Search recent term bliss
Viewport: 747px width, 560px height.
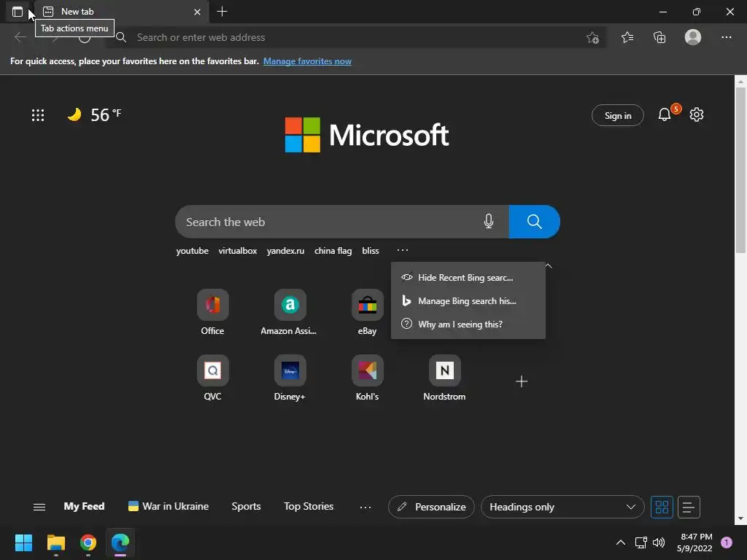371,251
